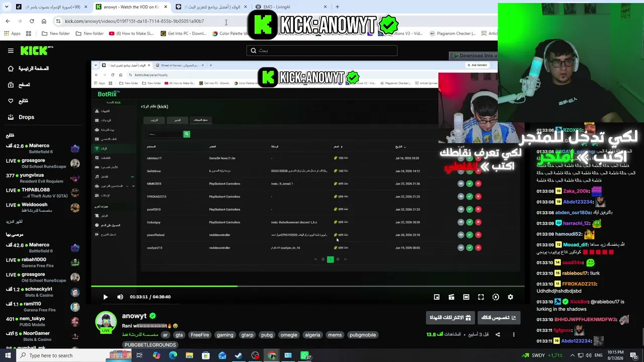The height and width of the screenshot is (362, 644).
Task: Open 'Get Into PC' bookmark
Action: [184, 34]
